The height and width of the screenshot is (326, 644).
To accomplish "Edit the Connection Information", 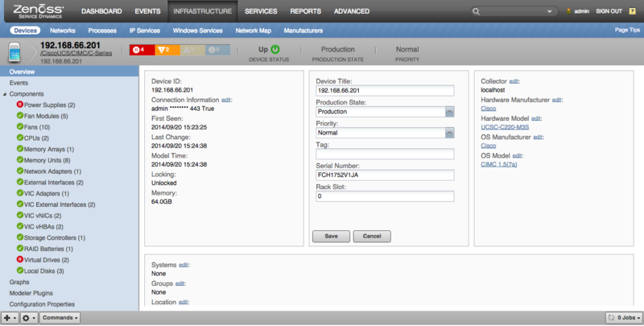I will click(226, 100).
